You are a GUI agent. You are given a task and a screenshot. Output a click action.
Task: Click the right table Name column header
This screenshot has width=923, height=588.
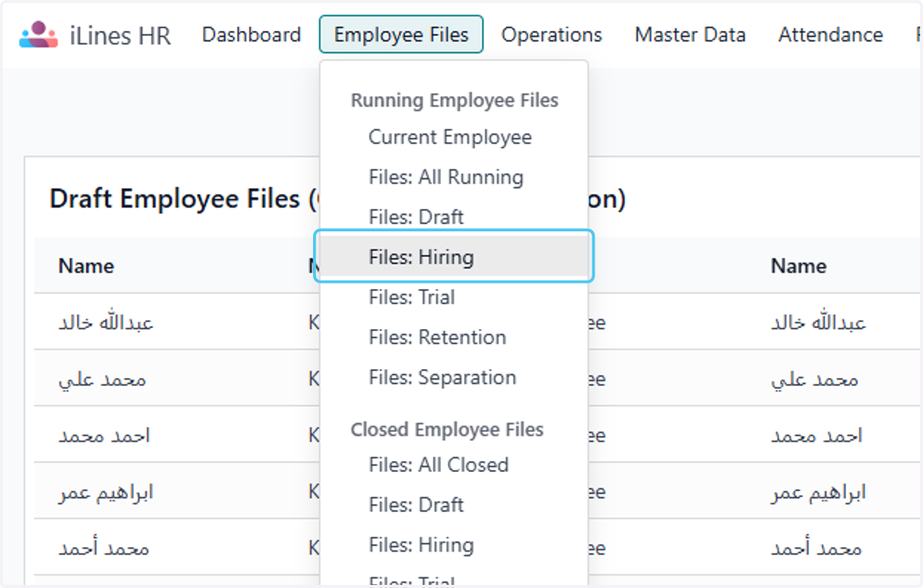pos(798,266)
